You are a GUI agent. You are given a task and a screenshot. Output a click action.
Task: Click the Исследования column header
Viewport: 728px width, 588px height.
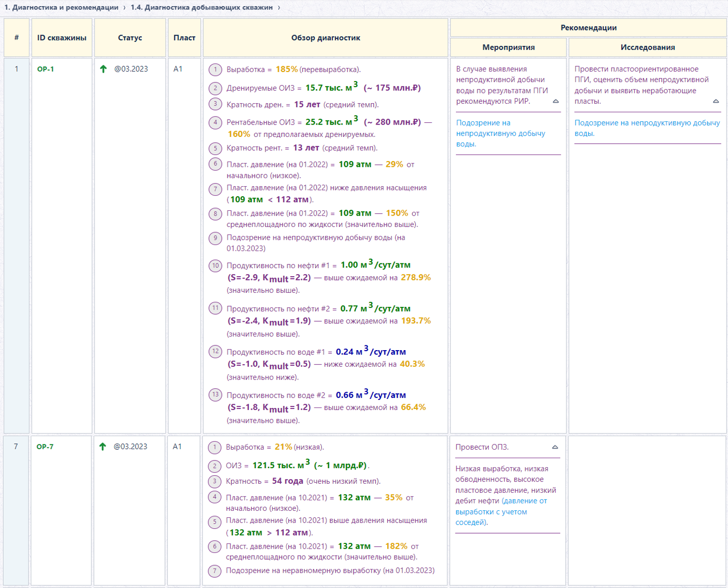[647, 47]
